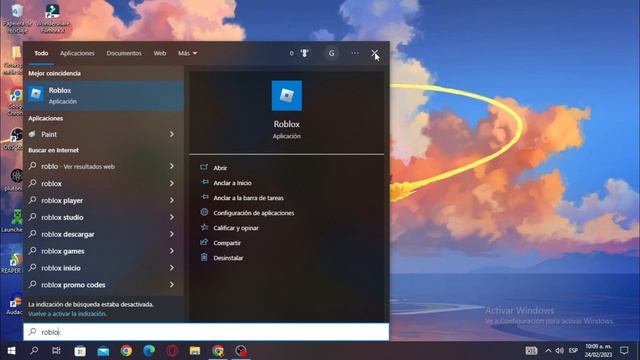Expand the 'roblox inicio' suggestion arrow
This screenshot has height=360, width=640.
[x=172, y=268]
